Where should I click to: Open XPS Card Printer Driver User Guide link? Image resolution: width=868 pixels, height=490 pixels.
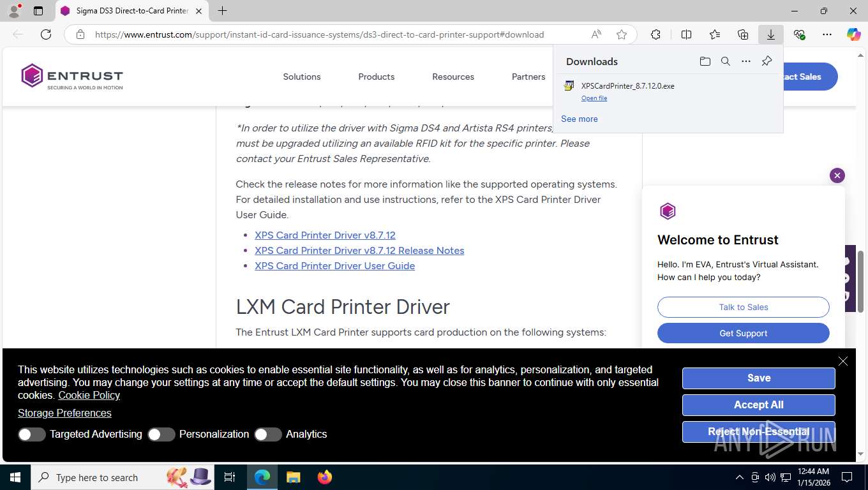[334, 265]
